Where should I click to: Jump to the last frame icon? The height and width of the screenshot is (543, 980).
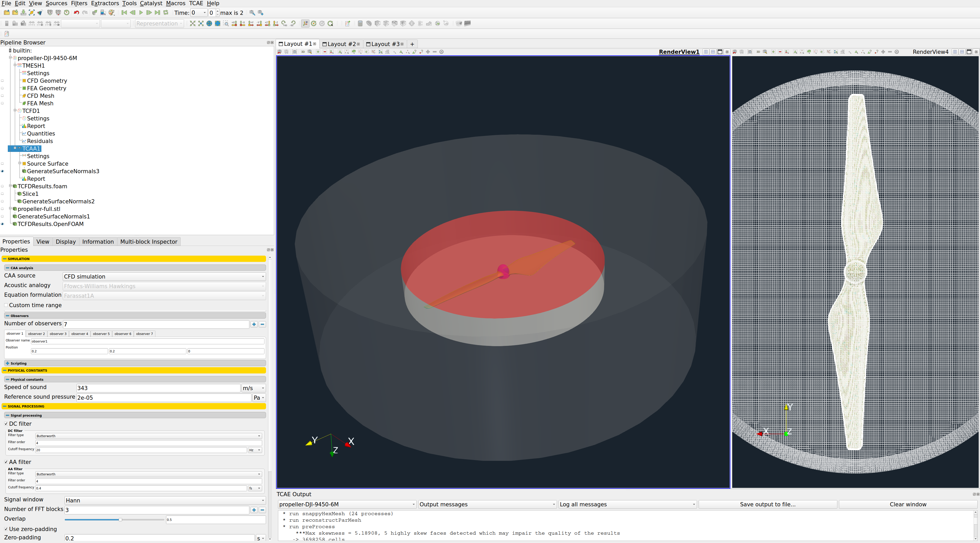click(157, 12)
